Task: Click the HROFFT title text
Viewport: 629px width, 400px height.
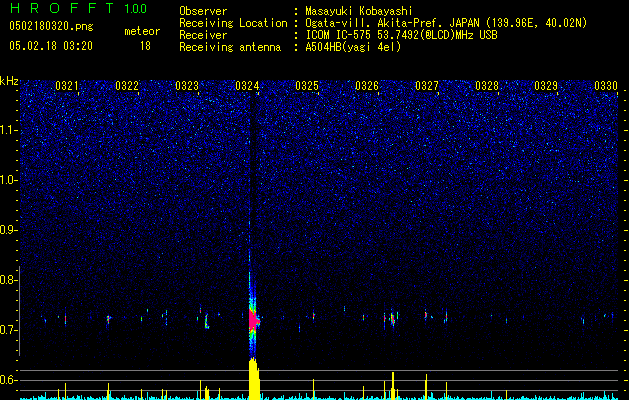Action: (x=62, y=8)
